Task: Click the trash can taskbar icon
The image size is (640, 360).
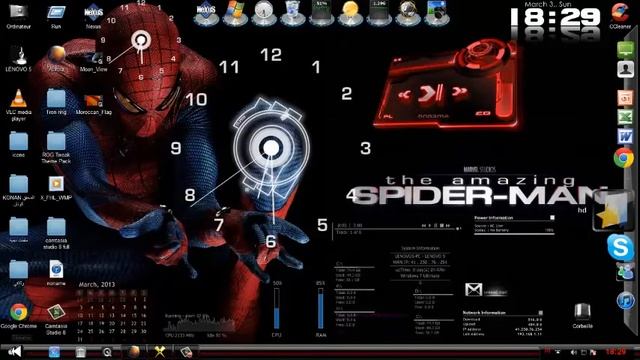Action: (x=80, y=352)
